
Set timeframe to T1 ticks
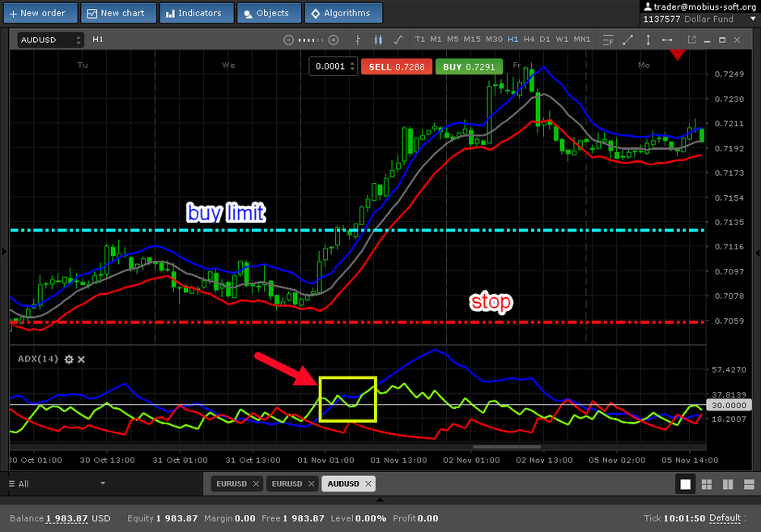click(420, 40)
